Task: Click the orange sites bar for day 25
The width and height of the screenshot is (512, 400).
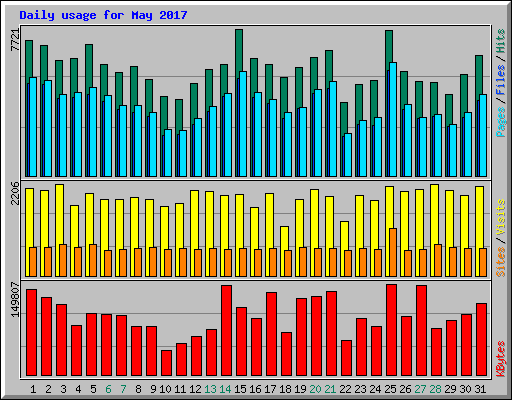Action: pos(393,252)
